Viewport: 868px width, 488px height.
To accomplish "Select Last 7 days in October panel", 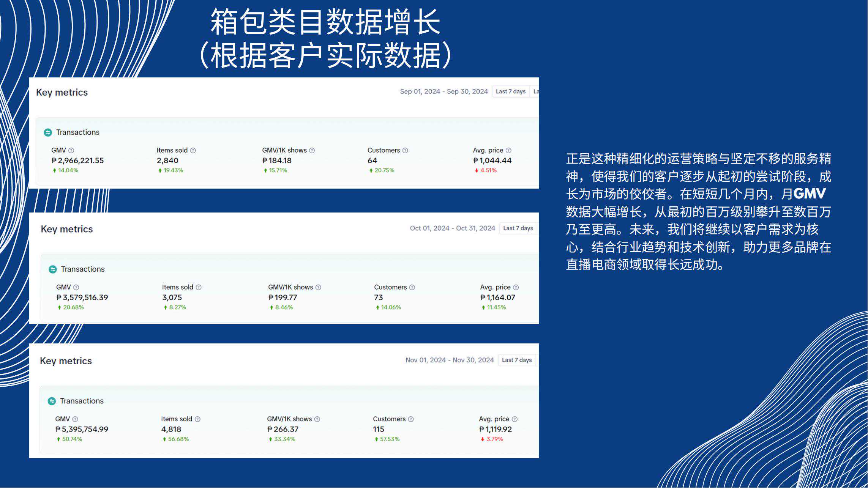I will point(518,228).
